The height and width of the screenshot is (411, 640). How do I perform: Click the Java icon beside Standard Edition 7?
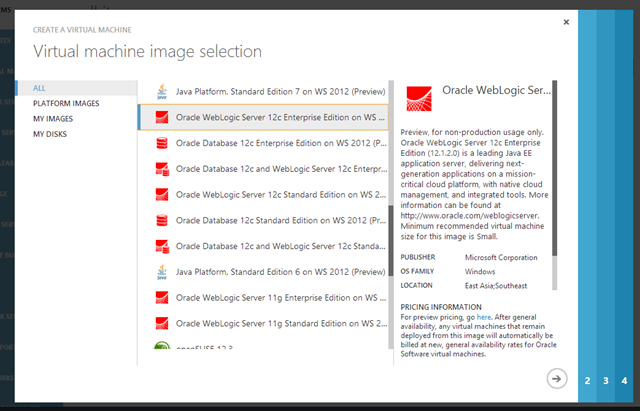tap(162, 91)
